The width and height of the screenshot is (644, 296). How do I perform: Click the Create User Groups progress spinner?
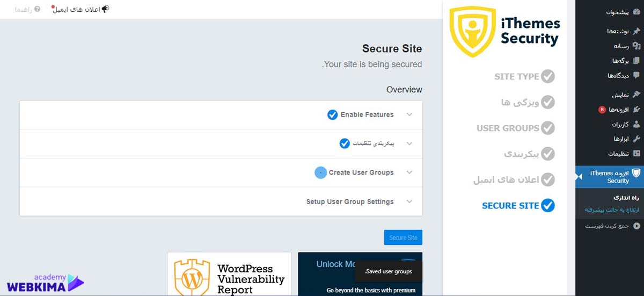[x=320, y=172]
